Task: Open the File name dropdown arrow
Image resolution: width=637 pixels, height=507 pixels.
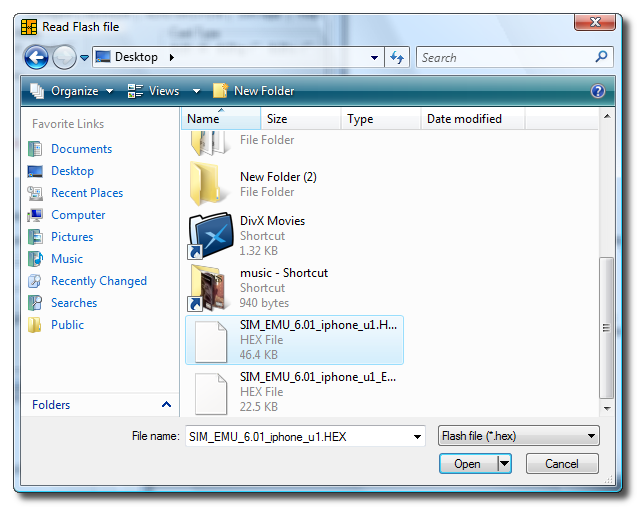Action: click(417, 437)
